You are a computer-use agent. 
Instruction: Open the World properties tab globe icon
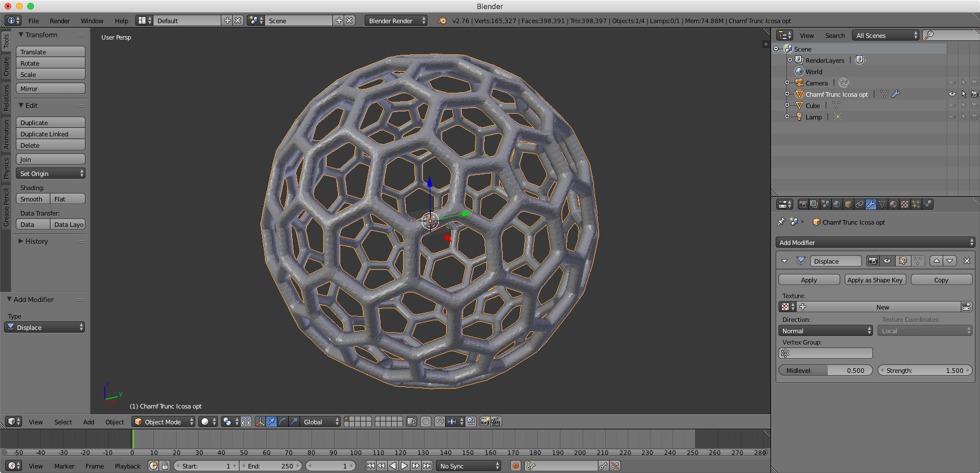click(x=837, y=204)
